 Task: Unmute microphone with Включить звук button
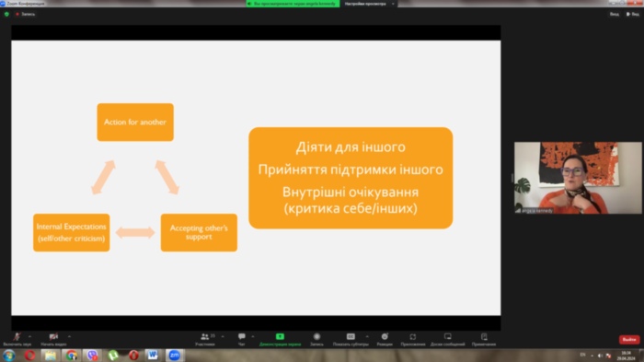17,339
